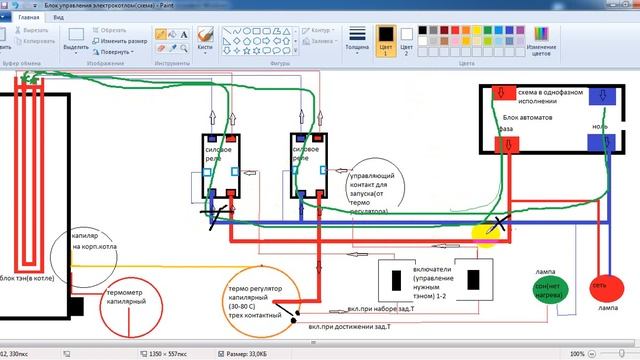Viewport: 640px width, 360px height.
Task: Choose the Six-point star shape
Action: point(257,51)
